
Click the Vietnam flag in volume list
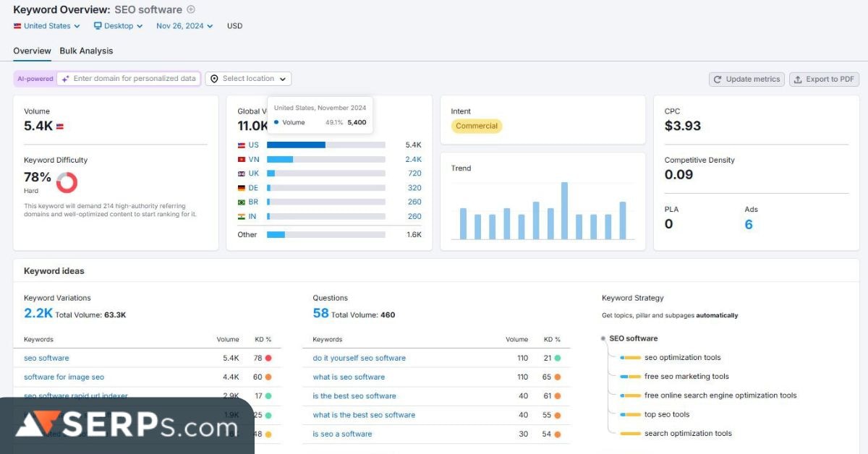[242, 160]
